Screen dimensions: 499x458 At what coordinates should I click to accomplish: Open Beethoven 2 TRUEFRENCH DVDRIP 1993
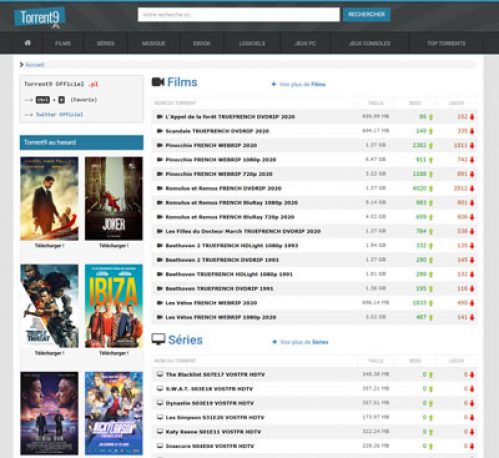point(222,260)
